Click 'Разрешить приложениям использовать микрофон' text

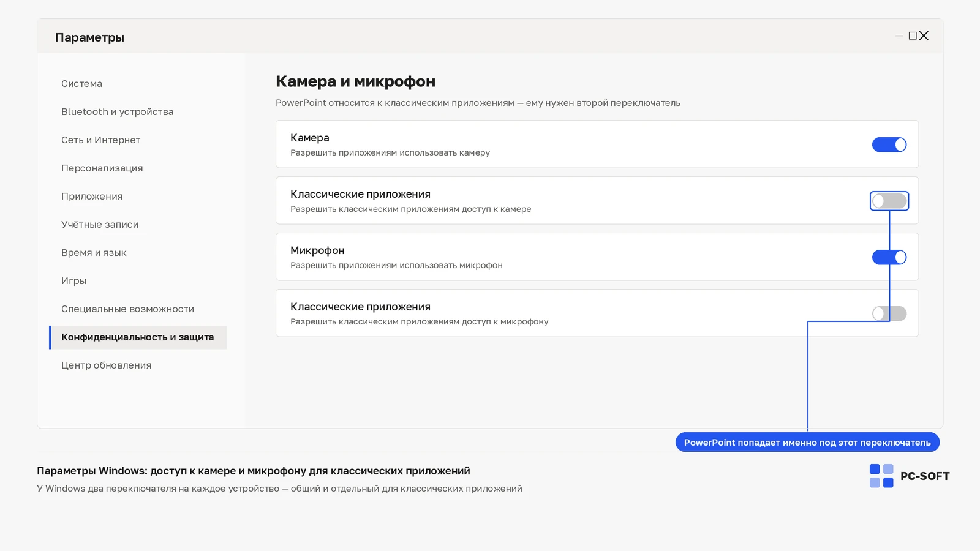point(396,265)
